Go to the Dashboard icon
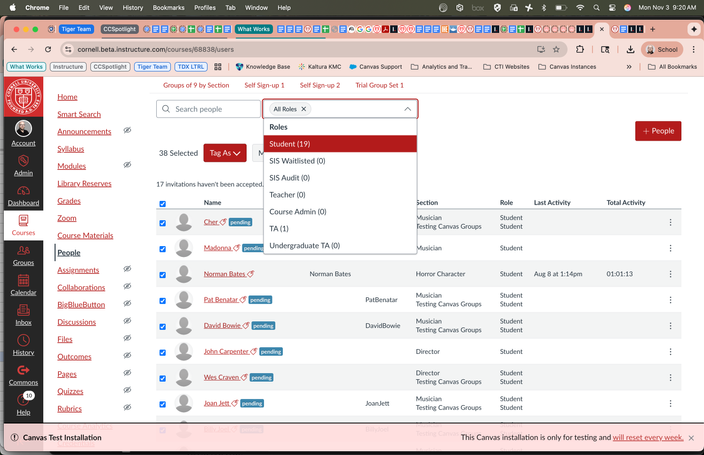The height and width of the screenshot is (455, 704). [23, 190]
